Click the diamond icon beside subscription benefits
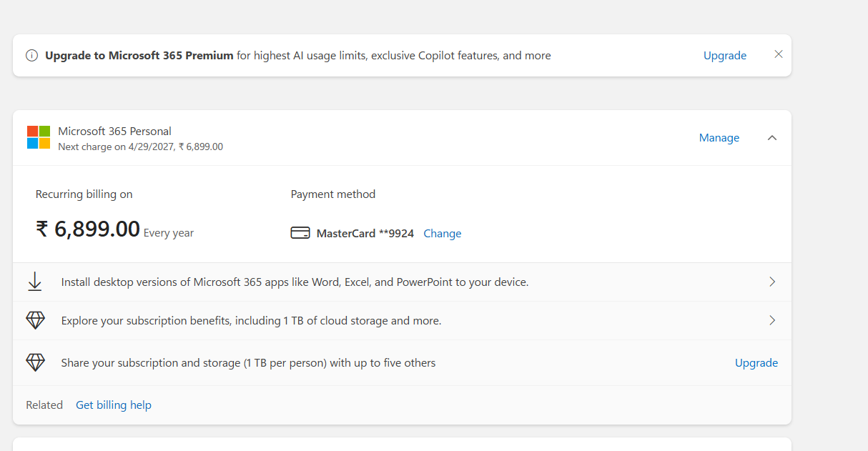 tap(35, 320)
